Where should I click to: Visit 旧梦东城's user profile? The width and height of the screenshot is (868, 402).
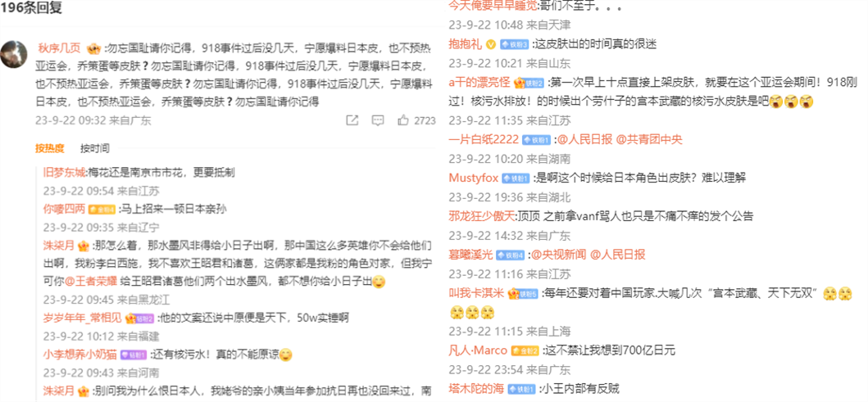[65, 171]
